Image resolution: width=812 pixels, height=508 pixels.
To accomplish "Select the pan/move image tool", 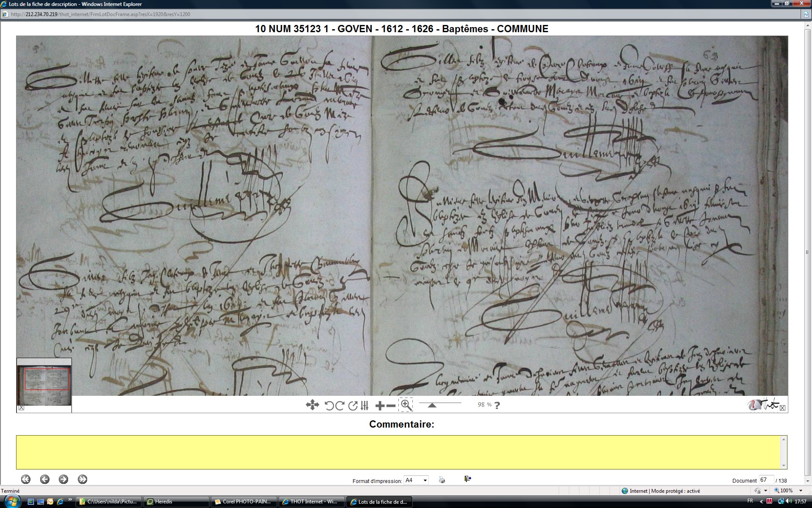I will pos(312,405).
